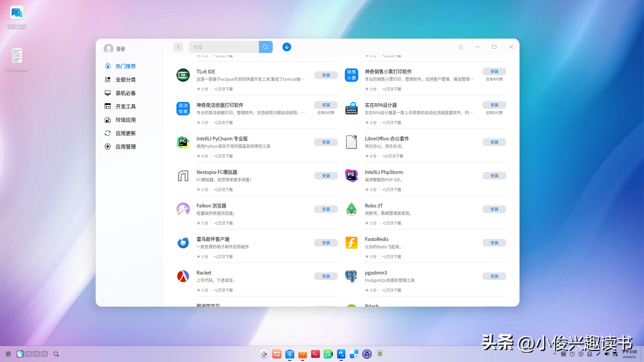Image resolution: width=644 pixels, height=362 pixels.
Task: Install TLv8 IDE
Action: pos(326,75)
